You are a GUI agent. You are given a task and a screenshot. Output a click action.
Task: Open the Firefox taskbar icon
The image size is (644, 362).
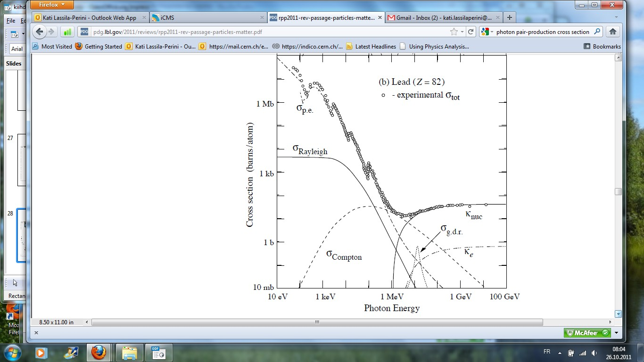98,352
